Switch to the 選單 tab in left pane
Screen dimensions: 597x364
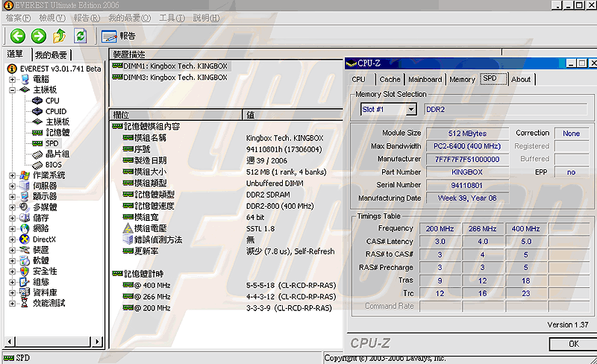click(x=15, y=54)
